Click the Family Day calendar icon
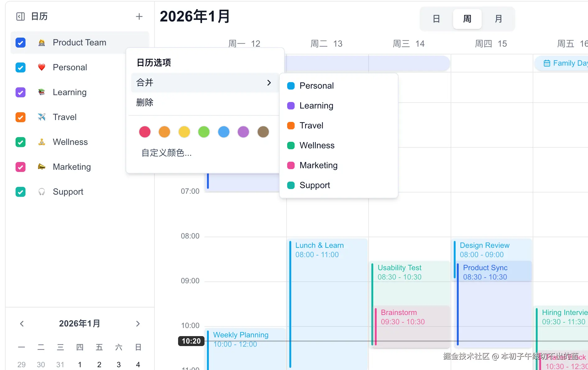The height and width of the screenshot is (370, 588). [547, 63]
